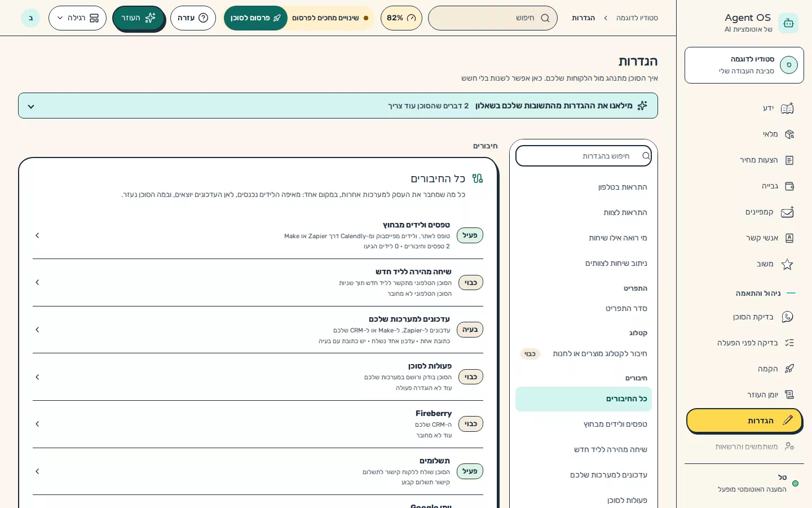Expand the טפסים ולידים מבחוץ row chevron
This screenshot has width=812, height=508.
point(37,235)
